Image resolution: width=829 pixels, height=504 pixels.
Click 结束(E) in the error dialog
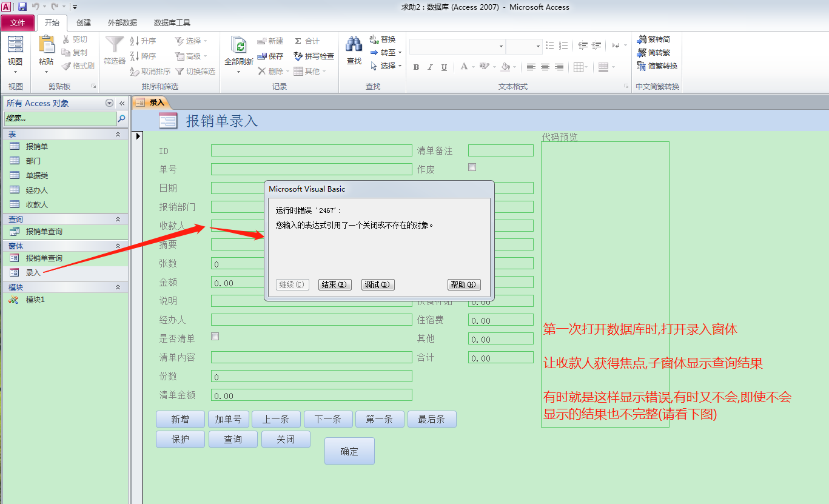tap(335, 284)
